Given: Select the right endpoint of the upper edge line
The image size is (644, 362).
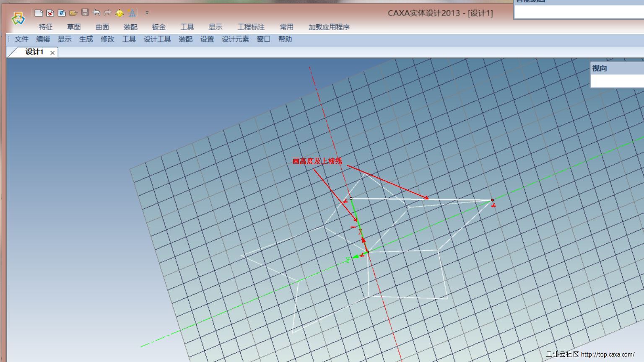Looking at the screenshot, I should [x=492, y=200].
